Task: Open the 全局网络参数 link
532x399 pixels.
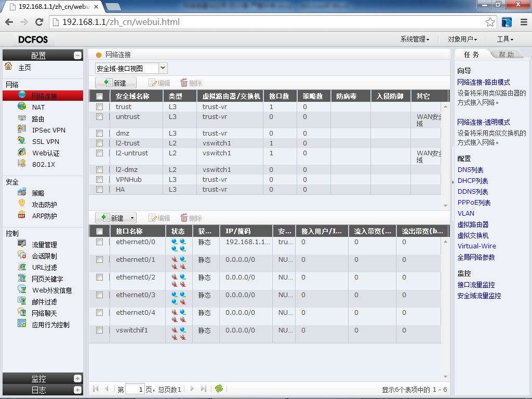Action: 476,257
